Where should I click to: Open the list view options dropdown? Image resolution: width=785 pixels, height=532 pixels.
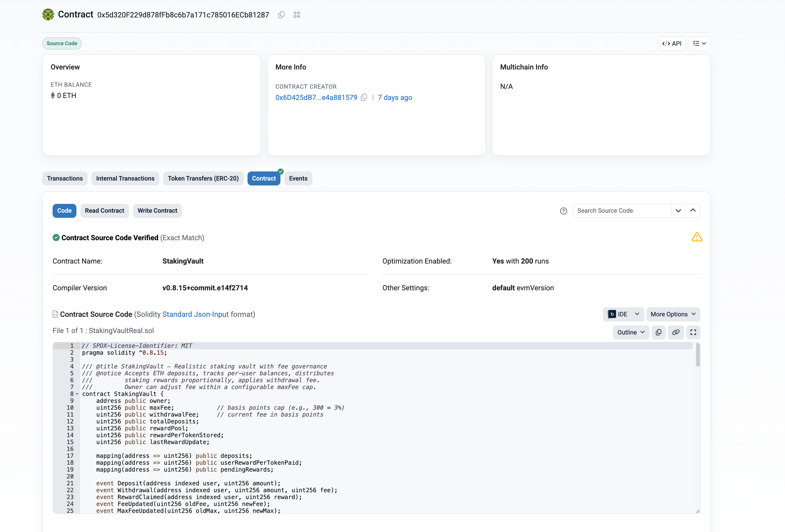(699, 43)
